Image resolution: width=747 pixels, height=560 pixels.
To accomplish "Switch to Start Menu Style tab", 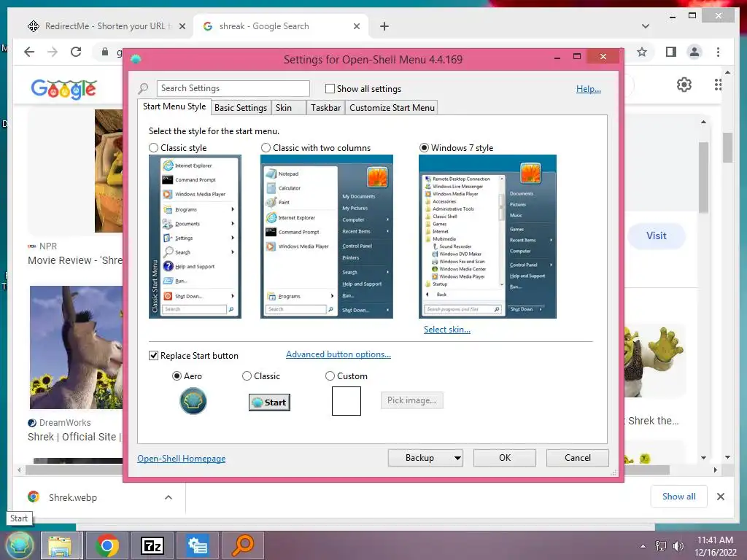I will click(174, 106).
